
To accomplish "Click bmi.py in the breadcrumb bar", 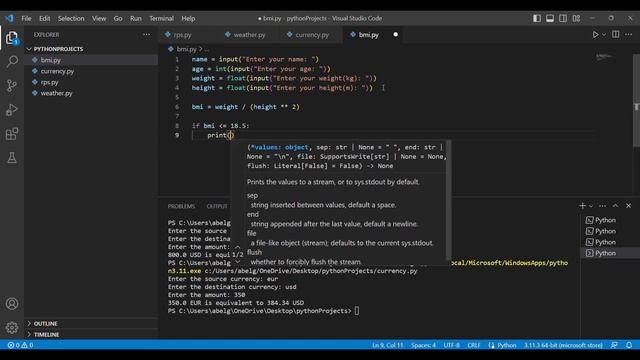I will click(x=186, y=49).
